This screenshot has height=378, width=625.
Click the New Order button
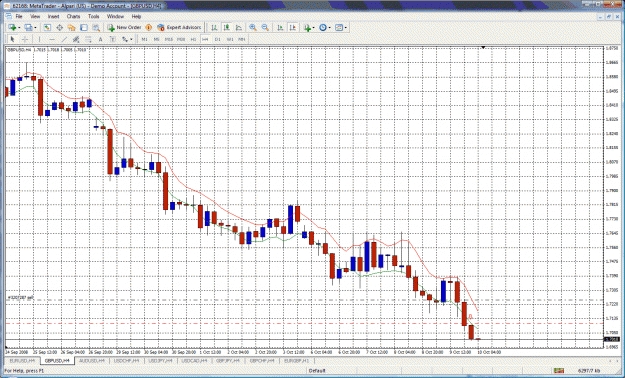pos(124,28)
